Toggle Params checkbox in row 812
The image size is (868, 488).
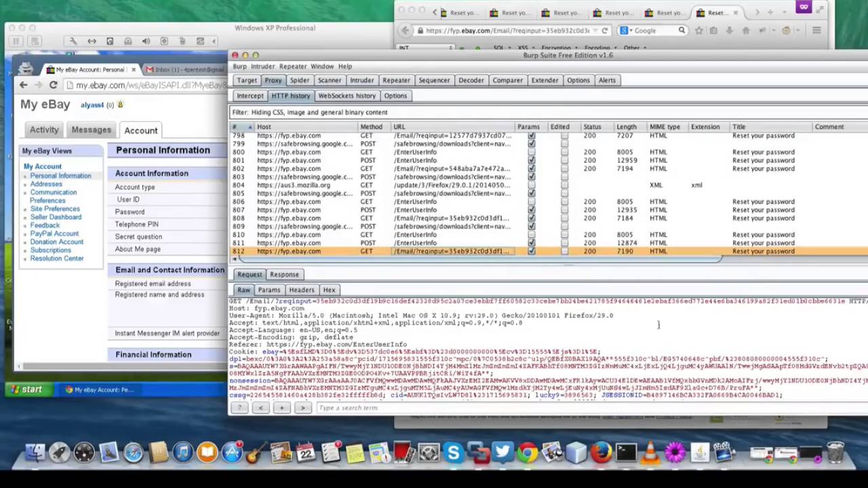click(531, 251)
